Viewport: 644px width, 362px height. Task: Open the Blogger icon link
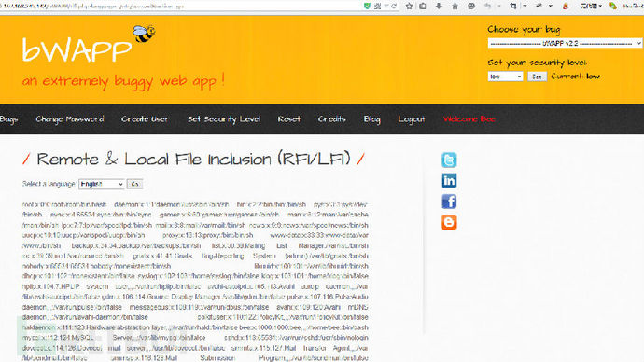click(x=449, y=222)
